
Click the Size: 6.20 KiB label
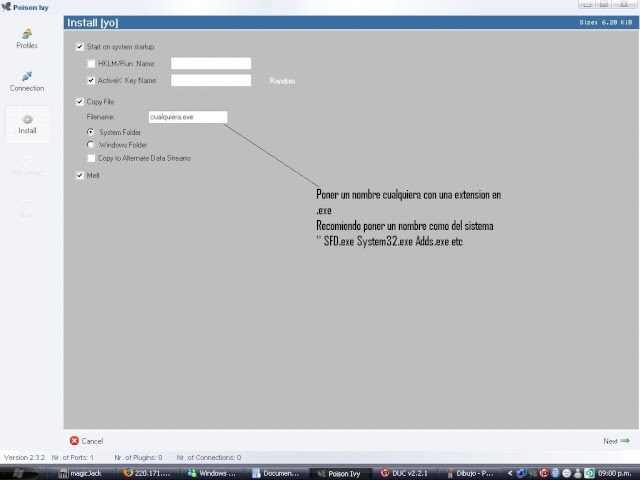[606, 22]
